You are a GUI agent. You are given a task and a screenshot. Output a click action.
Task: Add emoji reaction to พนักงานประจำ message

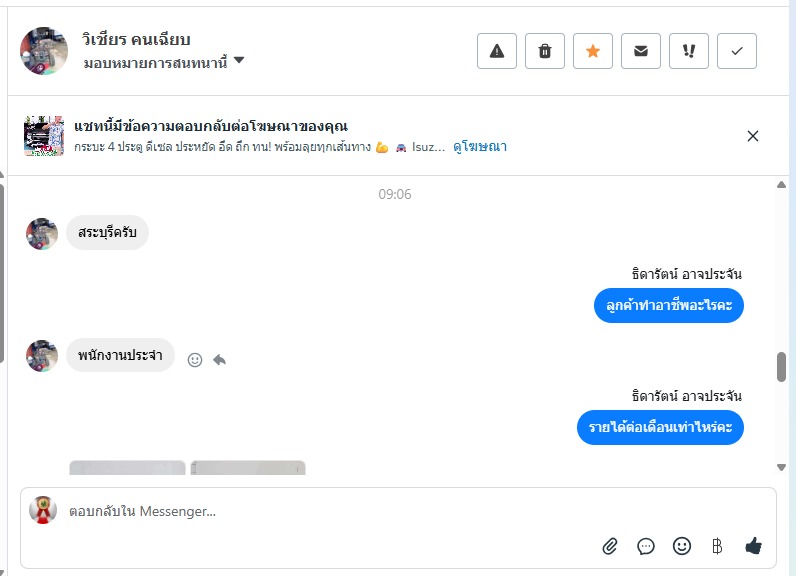click(x=195, y=360)
